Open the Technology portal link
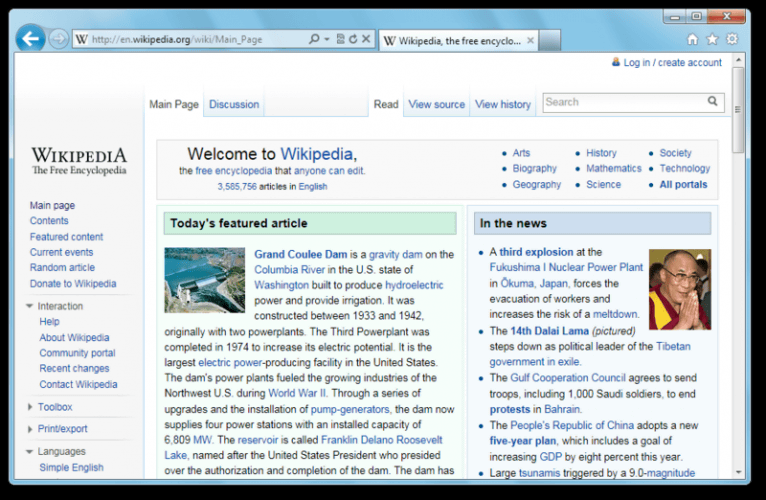The height and width of the screenshot is (500, 766). (684, 168)
